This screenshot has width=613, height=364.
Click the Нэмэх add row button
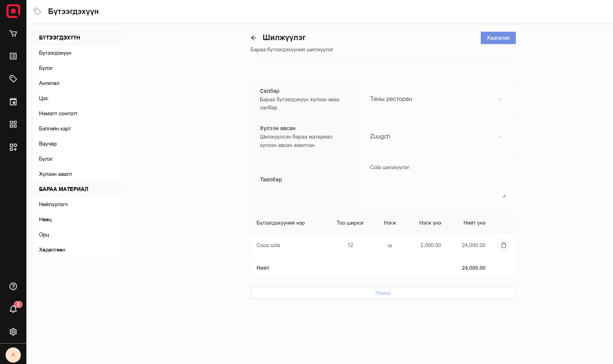coord(383,293)
